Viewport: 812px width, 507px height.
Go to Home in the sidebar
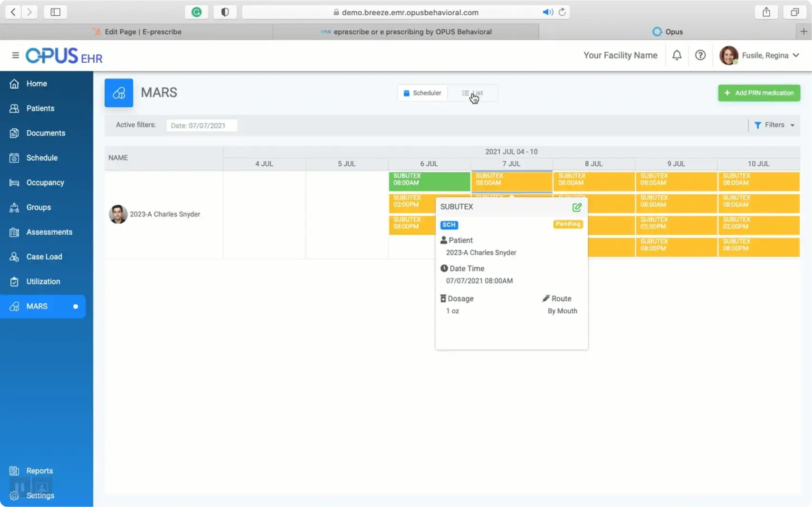tap(37, 84)
